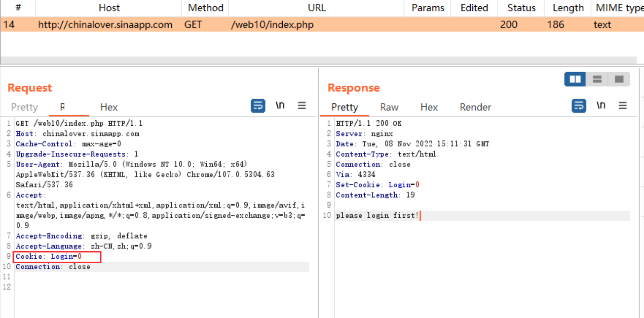The image size is (644, 318).
Task: Open the Request Pretty tab
Action: [x=24, y=107]
